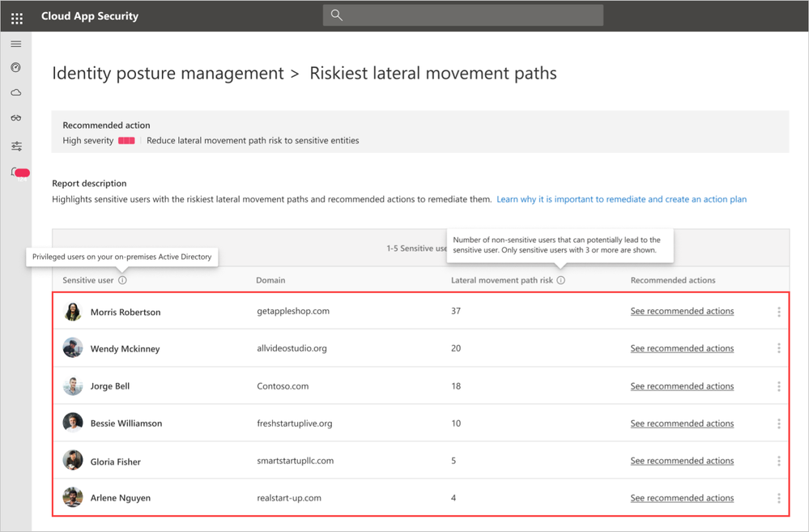See recommended actions for Jorge Bell
Viewport: 809px width, 532px height.
tap(682, 386)
